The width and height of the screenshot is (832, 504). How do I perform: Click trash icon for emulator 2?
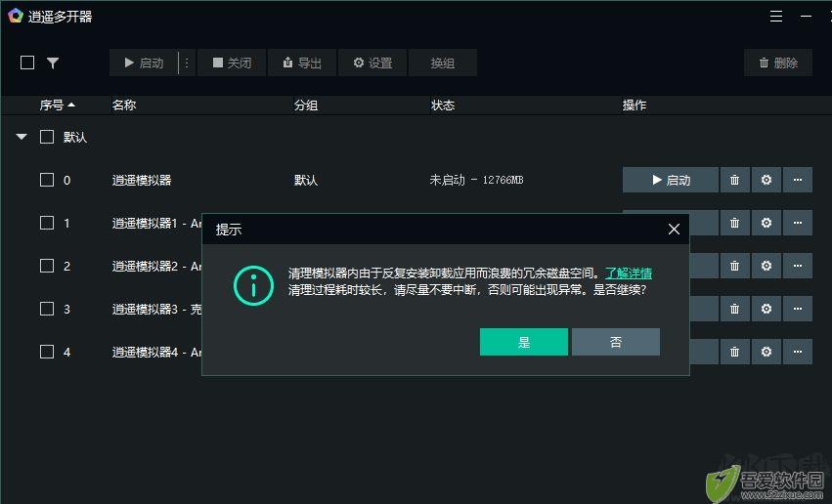point(734,266)
